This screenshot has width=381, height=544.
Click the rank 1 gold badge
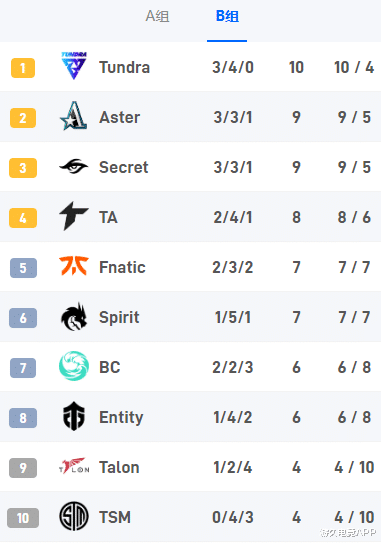[23, 68]
